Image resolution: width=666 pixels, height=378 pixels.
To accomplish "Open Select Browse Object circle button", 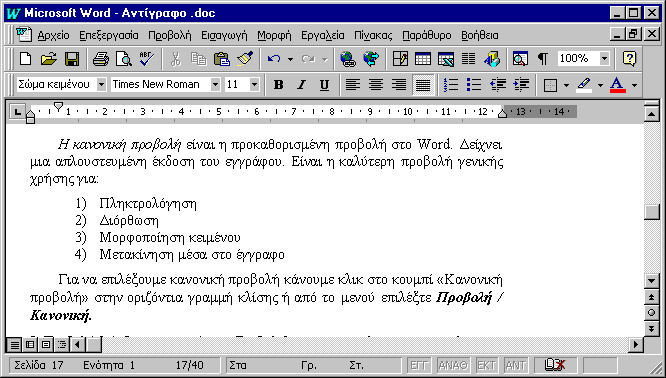I will (652, 313).
